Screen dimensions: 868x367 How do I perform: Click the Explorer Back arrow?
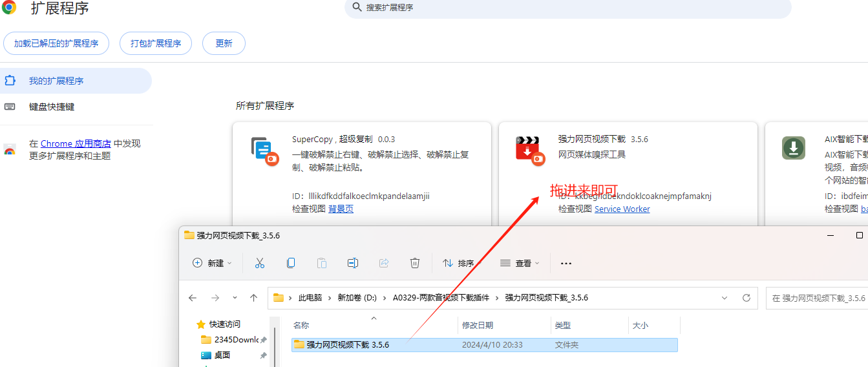pos(193,298)
